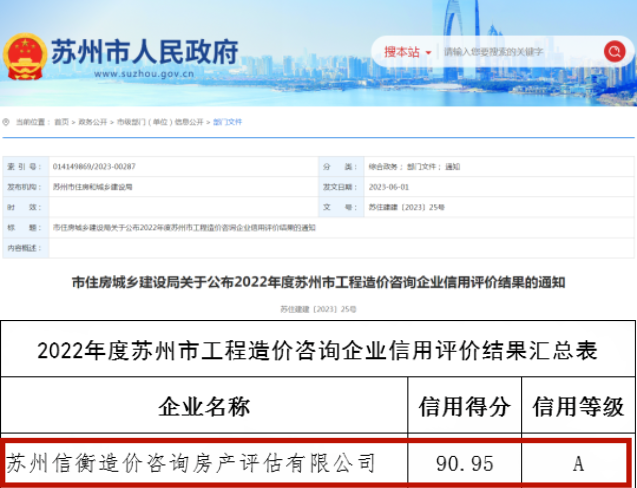Select the credit grade A cell
The width and height of the screenshot is (637, 488).
pos(578,463)
